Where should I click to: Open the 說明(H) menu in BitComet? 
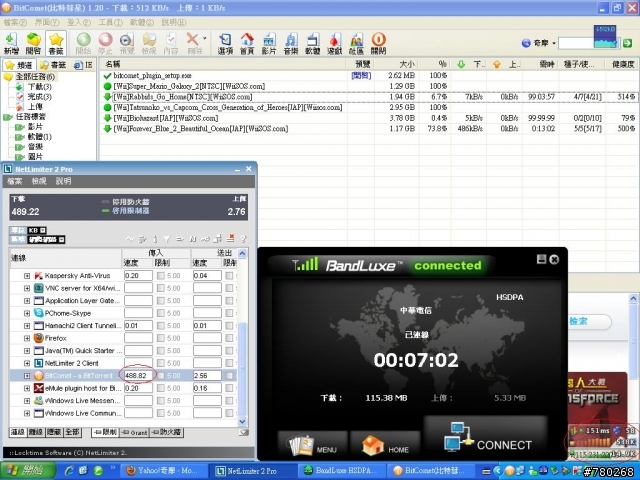tap(173, 22)
